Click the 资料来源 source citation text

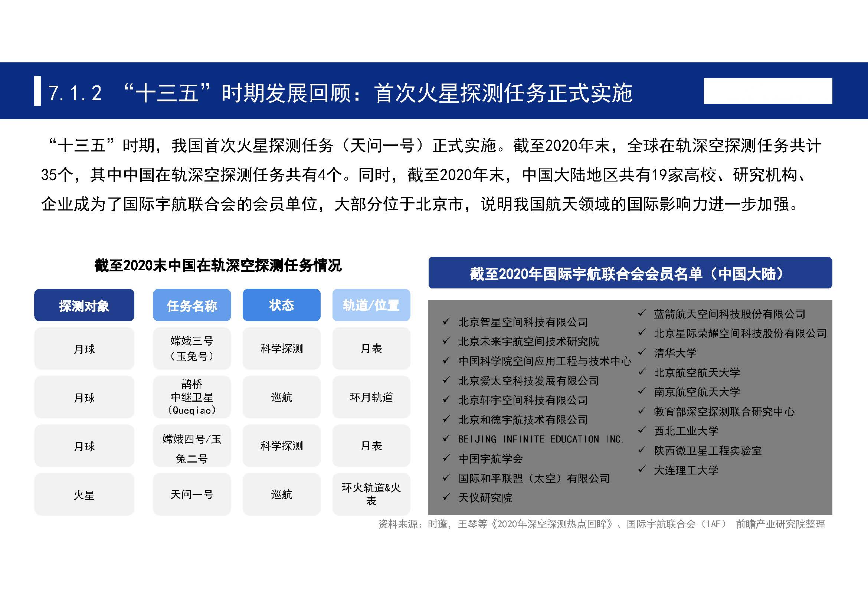[602, 524]
